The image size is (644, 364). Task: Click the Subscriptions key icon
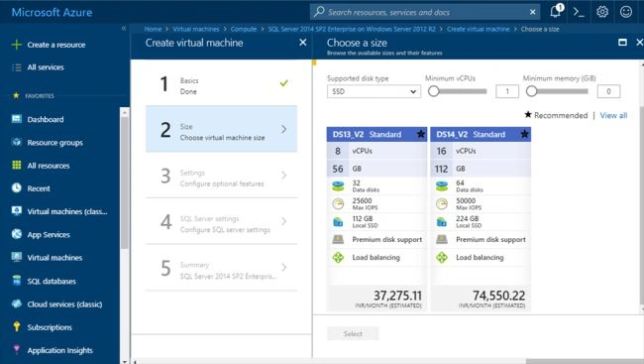17,326
